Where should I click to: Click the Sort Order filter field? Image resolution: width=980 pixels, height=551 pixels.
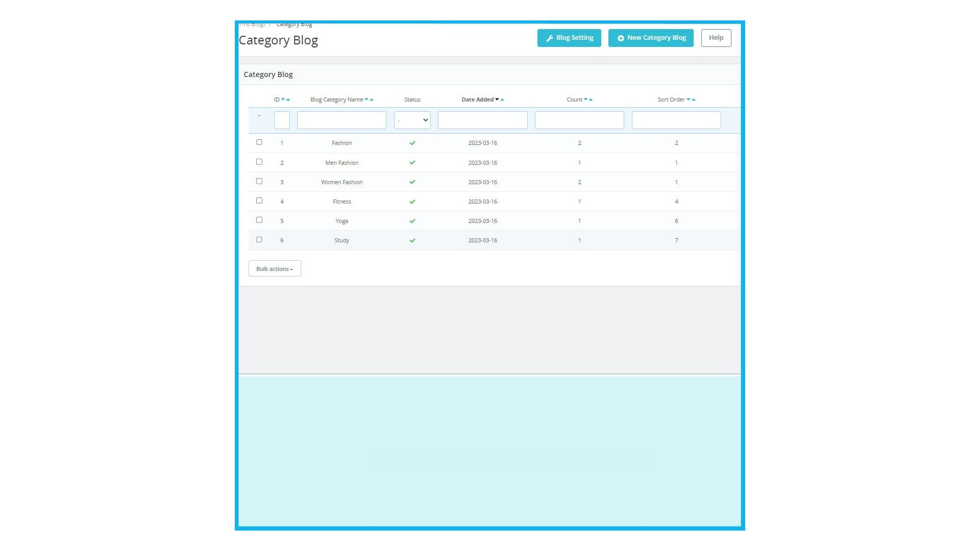[x=676, y=120]
